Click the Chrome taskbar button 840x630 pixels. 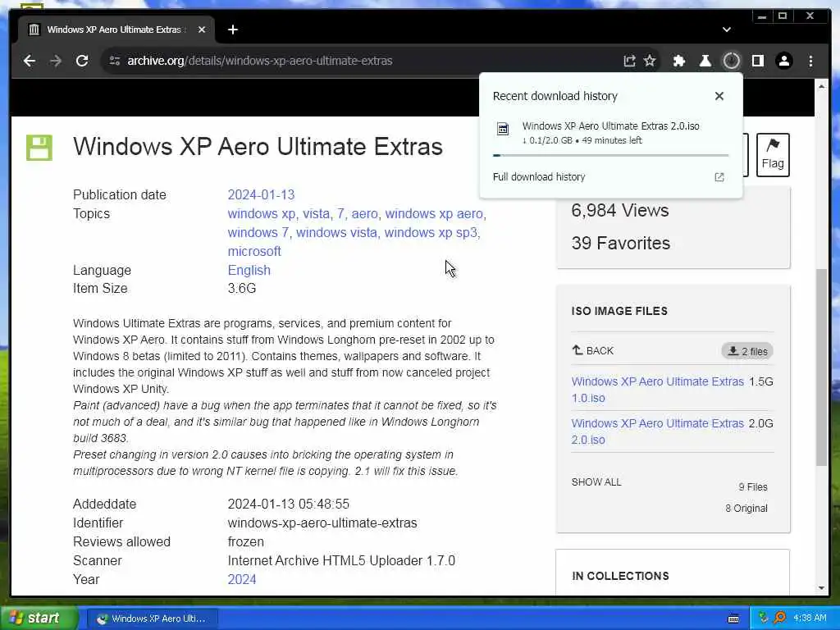[x=152, y=619]
